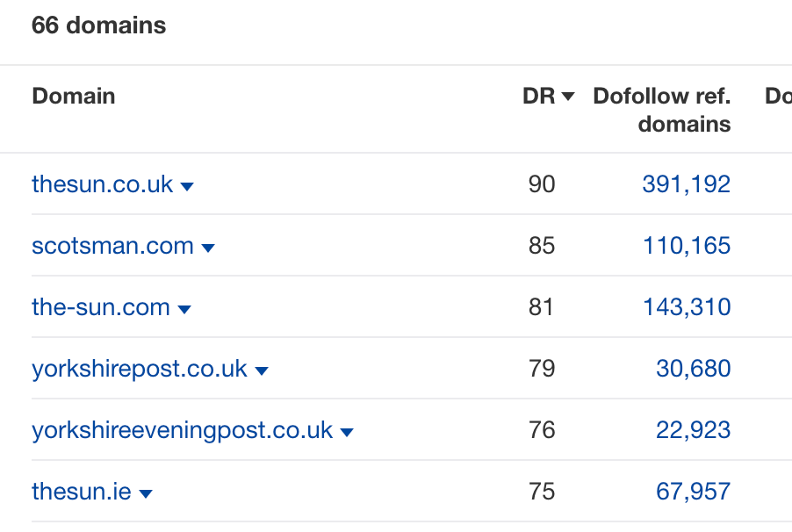Screen dimensions: 792x532
Task: View 30,680 referring domains for yorkshirepost.co.uk
Action: coord(693,368)
